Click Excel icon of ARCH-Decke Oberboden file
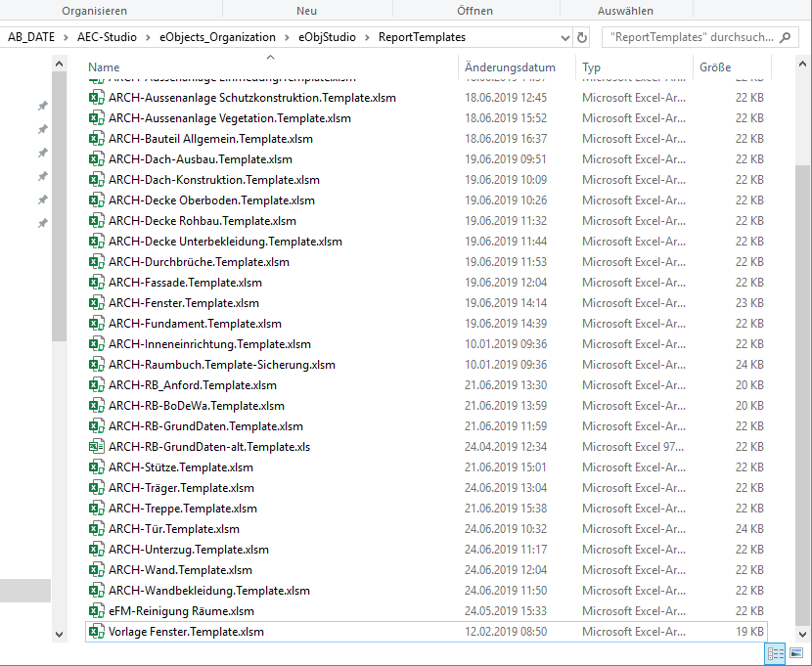Screen dimensions: 812x666 point(96,200)
